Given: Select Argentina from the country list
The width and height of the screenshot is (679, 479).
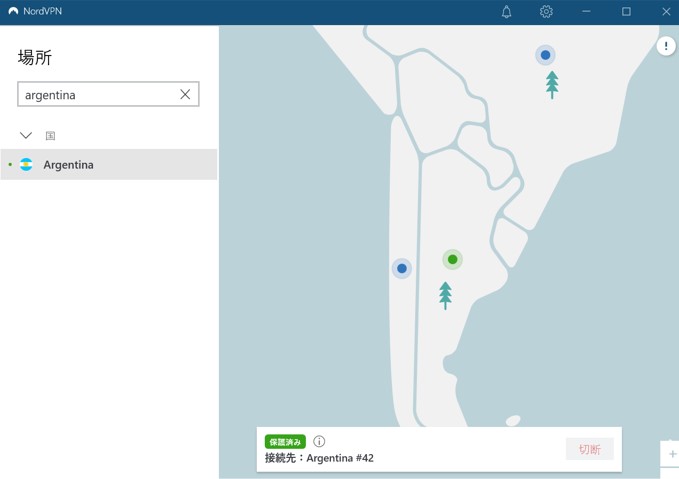Looking at the screenshot, I should click(x=69, y=165).
